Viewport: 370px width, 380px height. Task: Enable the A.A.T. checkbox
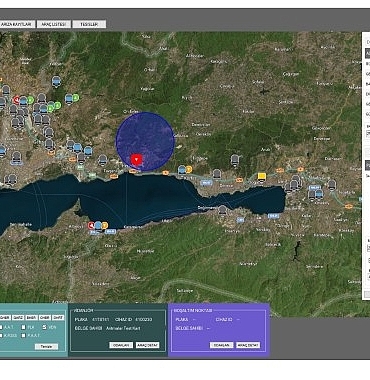tap(1, 327)
